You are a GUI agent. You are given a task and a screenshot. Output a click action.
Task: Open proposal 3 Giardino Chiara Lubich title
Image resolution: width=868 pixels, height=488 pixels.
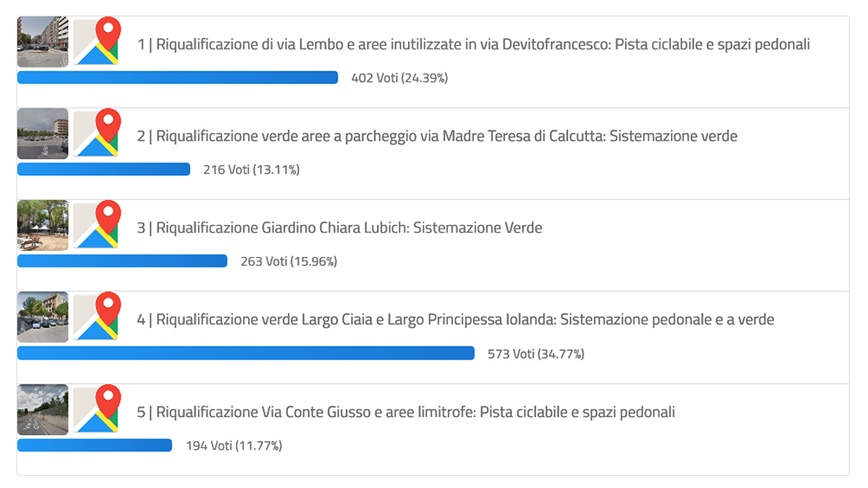(339, 228)
